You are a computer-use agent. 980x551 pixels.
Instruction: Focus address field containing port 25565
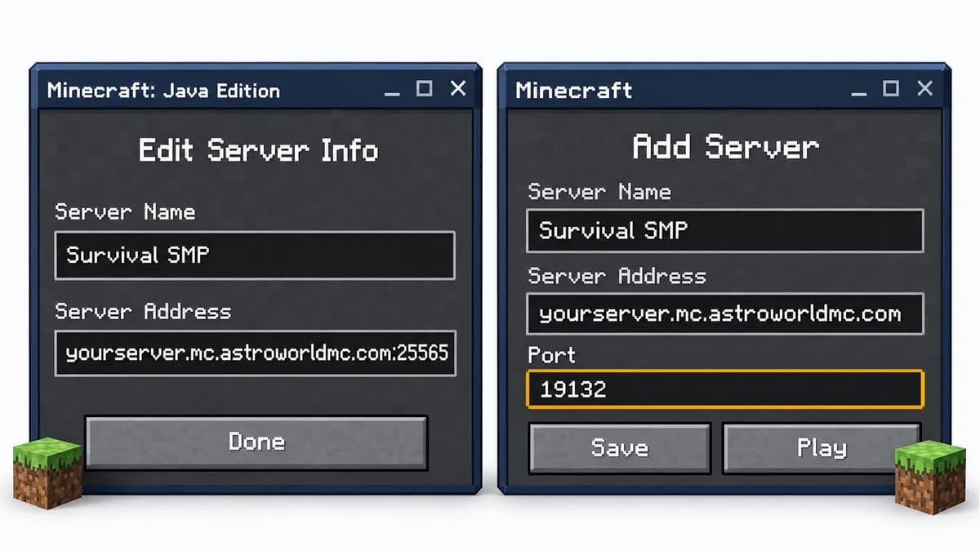click(x=255, y=353)
